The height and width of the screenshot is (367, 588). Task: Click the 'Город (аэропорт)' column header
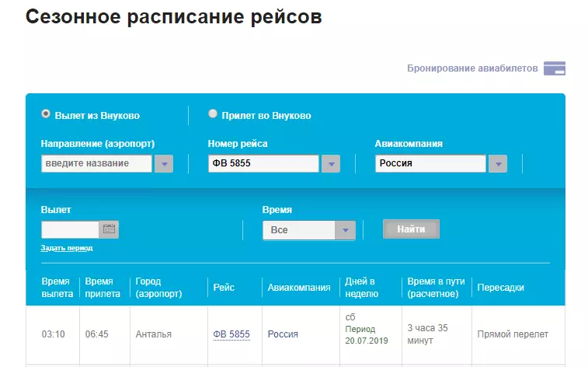pyautogui.click(x=158, y=288)
